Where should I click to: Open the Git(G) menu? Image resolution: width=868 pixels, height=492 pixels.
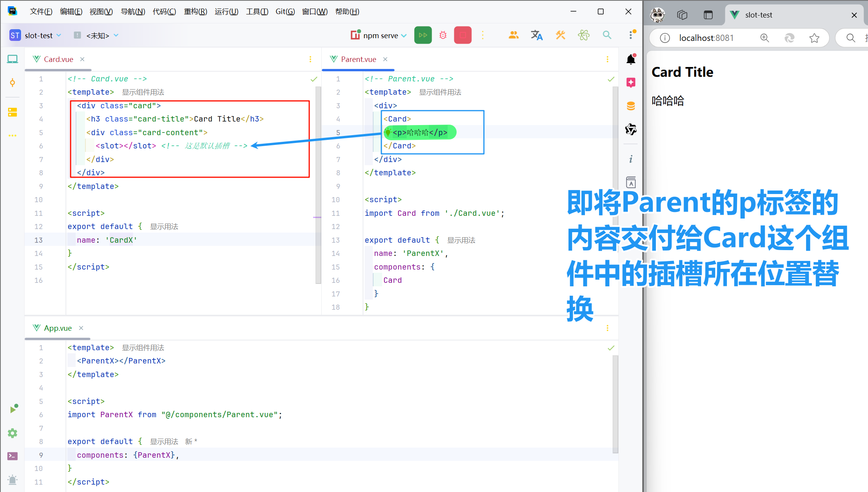click(285, 12)
